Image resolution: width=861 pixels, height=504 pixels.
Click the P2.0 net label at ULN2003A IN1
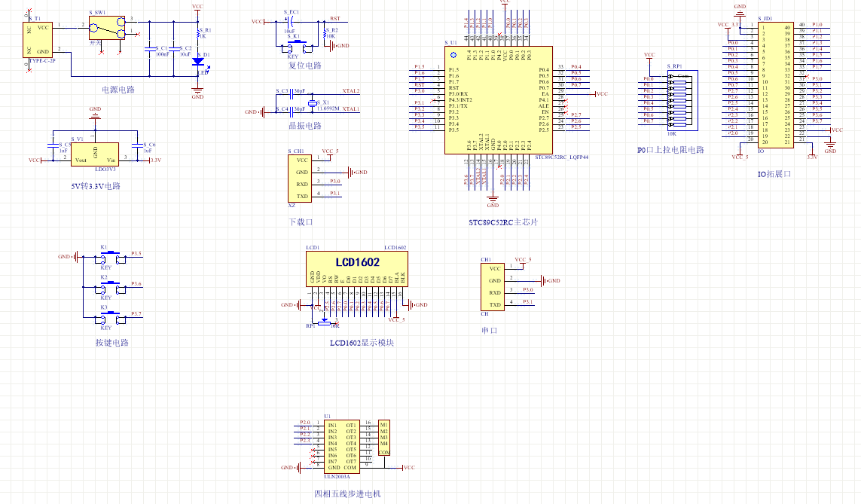point(305,423)
